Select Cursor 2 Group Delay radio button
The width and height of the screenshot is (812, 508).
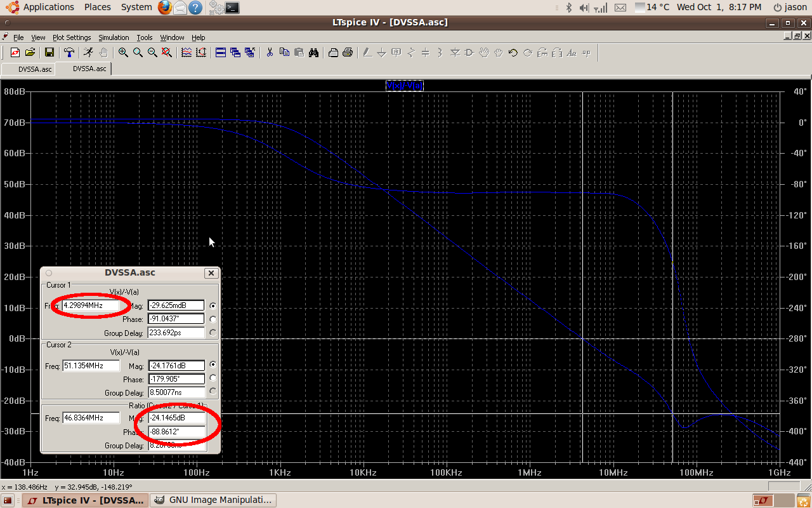(x=213, y=392)
